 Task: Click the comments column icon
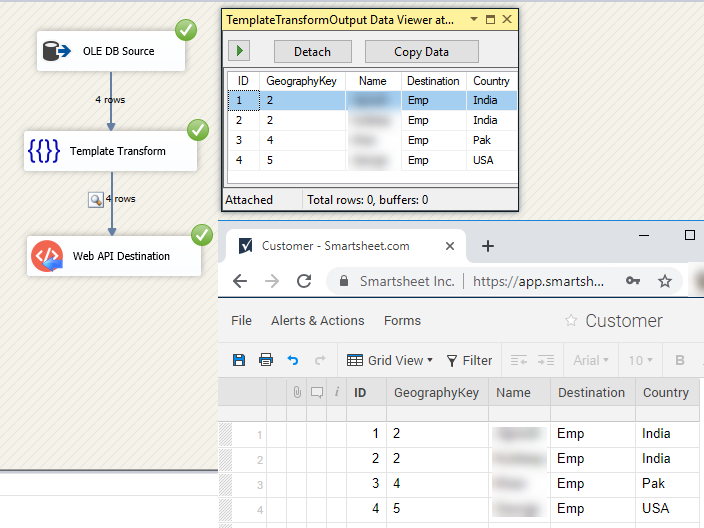(317, 393)
